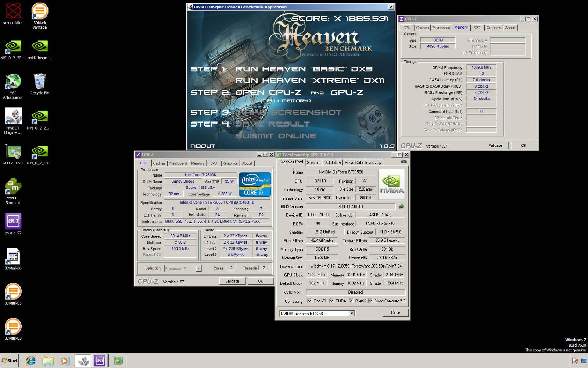
Task: Click Validate in the CPU-Z CPU window
Action: [232, 281]
